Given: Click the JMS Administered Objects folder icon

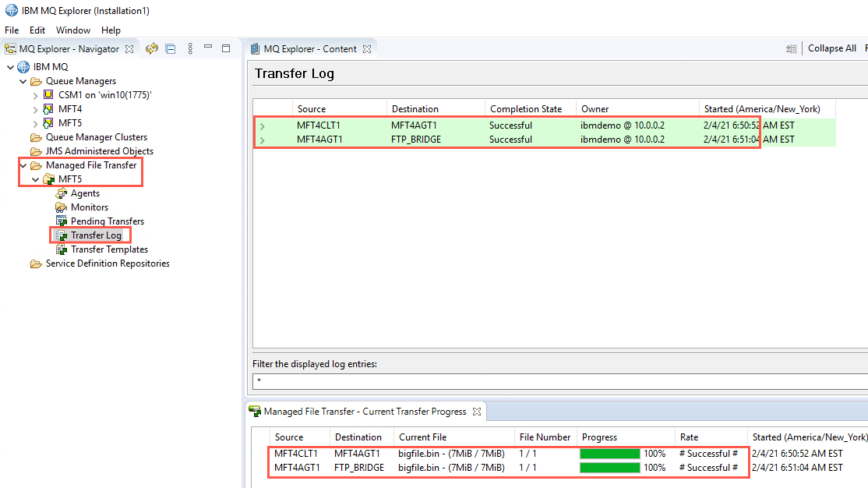Looking at the screenshot, I should pos(37,151).
